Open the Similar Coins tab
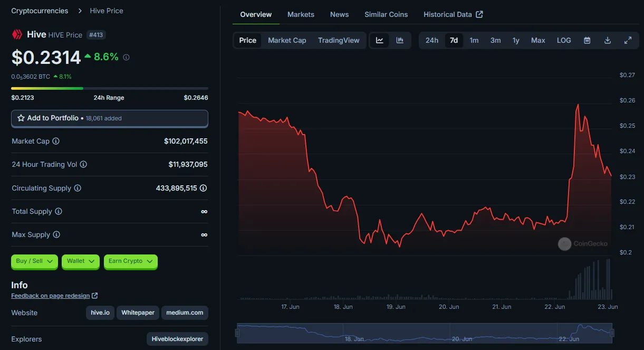 [x=386, y=14]
